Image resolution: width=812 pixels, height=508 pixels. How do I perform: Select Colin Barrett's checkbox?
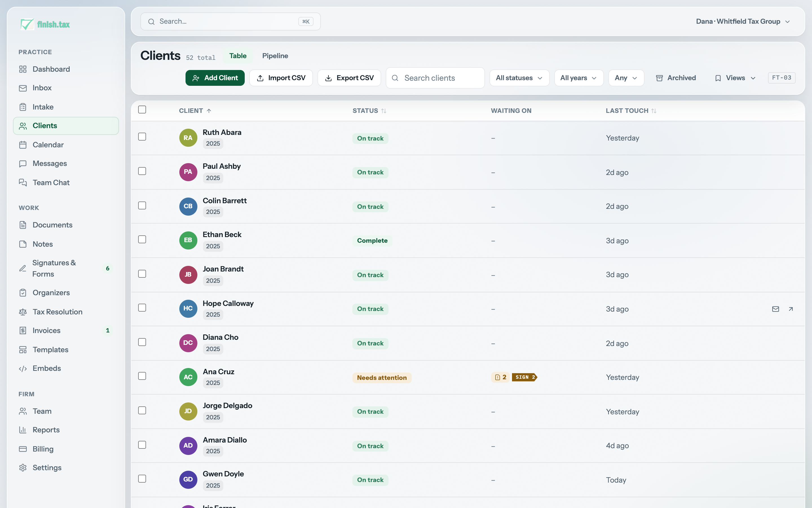point(142,205)
